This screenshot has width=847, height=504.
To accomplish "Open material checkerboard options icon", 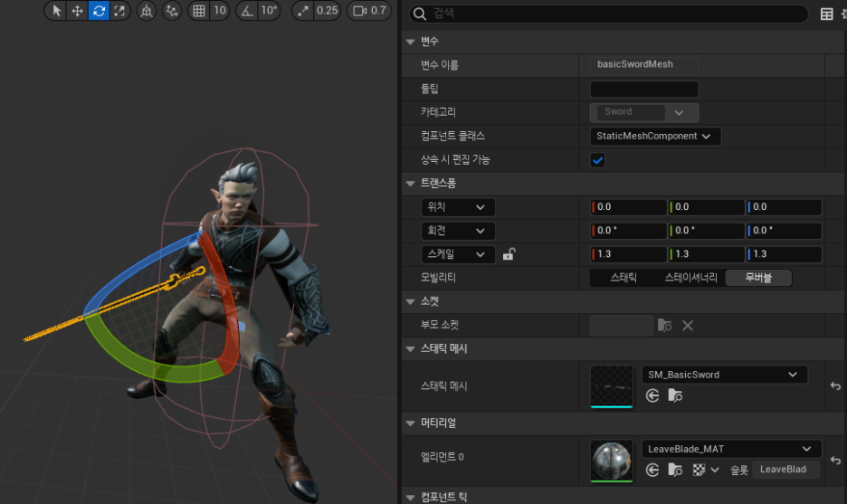I will tap(705, 470).
